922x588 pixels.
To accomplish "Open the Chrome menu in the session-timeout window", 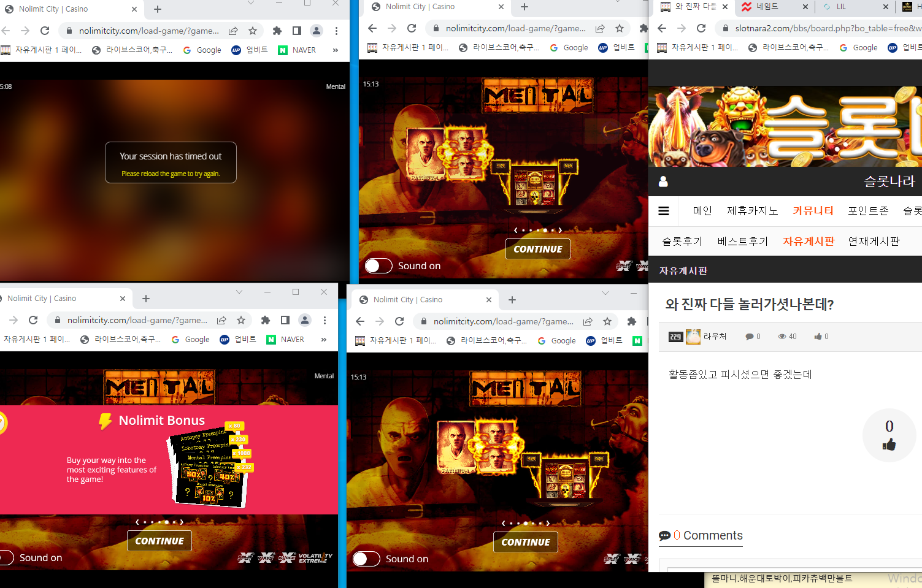I will point(337,31).
